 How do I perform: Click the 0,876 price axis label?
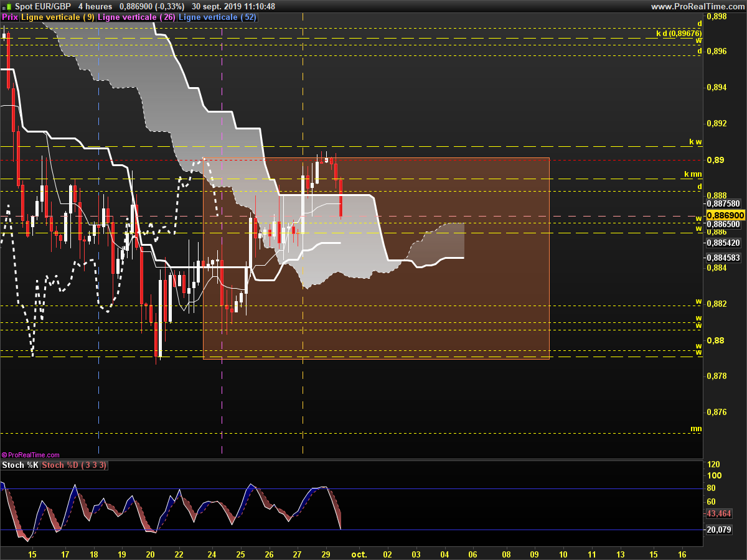[717, 412]
